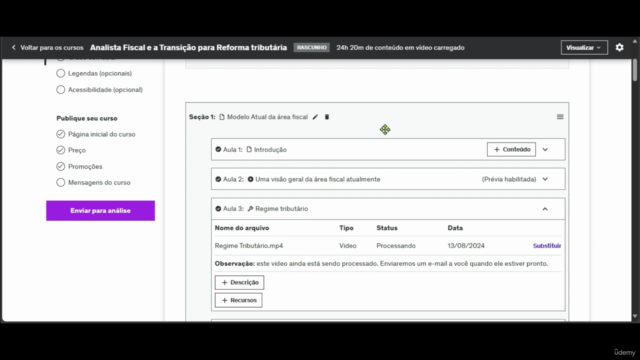Click the 24h 20m de conteúdo text
Viewport: 640px width, 360px height.
click(x=400, y=48)
